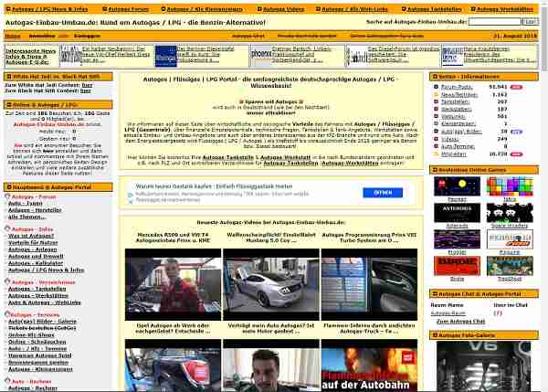Click the icon before Auto - Rechner heading
The image size is (548, 392).
(x=7, y=381)
